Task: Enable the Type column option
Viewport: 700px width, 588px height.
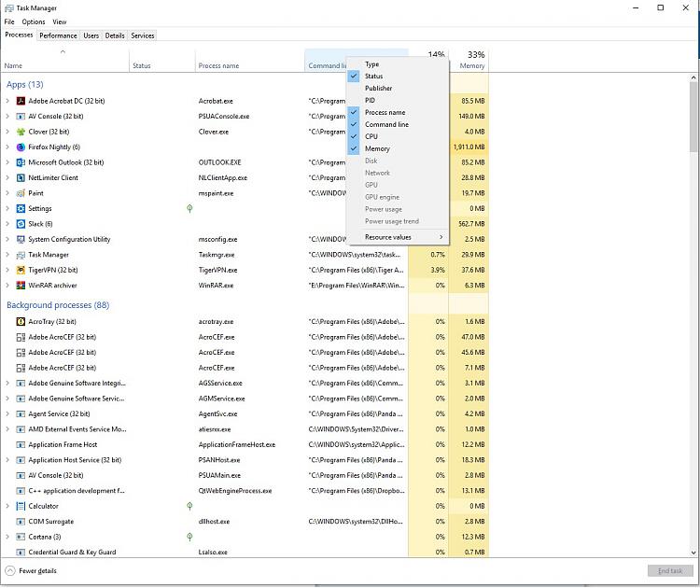Action: click(399, 64)
